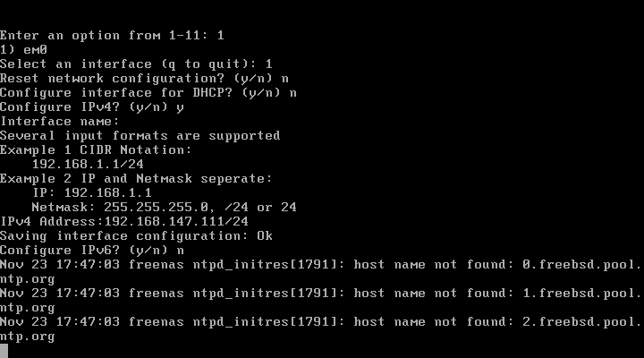Click the 'Interface name:' field line

pyautogui.click(x=59, y=122)
